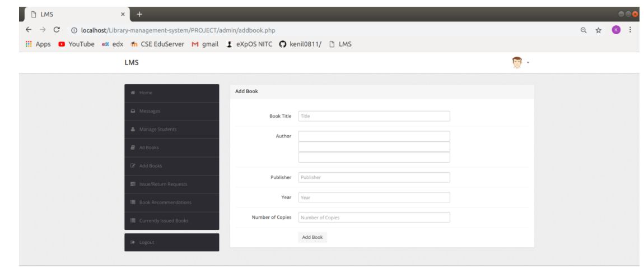
Task: Select Add Books in sidebar
Action: pyautogui.click(x=172, y=166)
